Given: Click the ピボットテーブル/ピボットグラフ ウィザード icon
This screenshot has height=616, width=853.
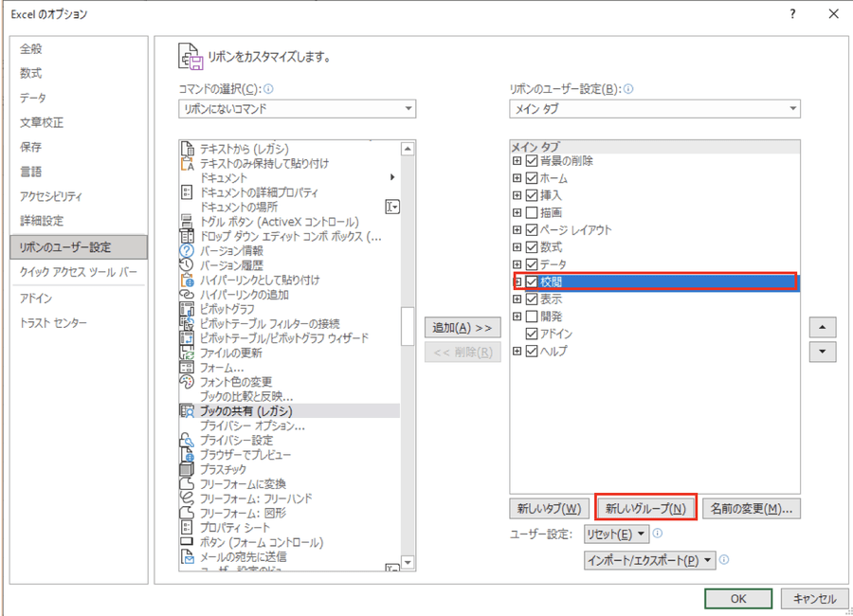Looking at the screenshot, I should click(x=187, y=338).
